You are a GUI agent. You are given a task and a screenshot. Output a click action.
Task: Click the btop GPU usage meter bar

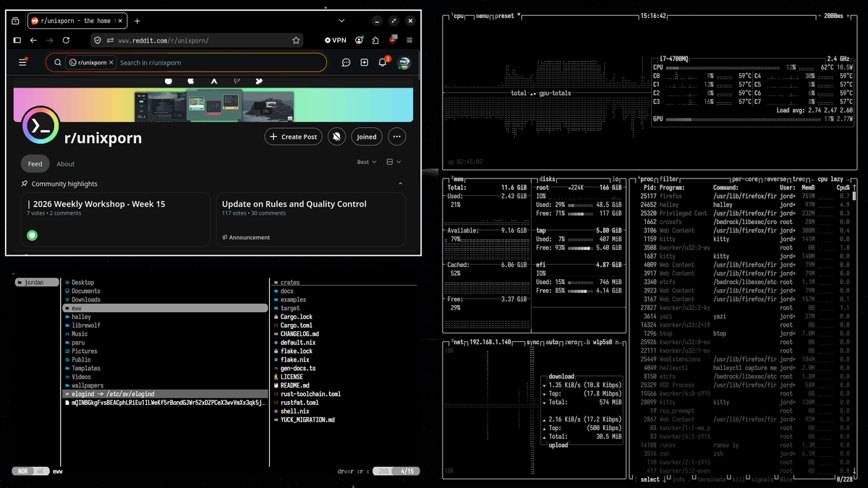click(744, 119)
